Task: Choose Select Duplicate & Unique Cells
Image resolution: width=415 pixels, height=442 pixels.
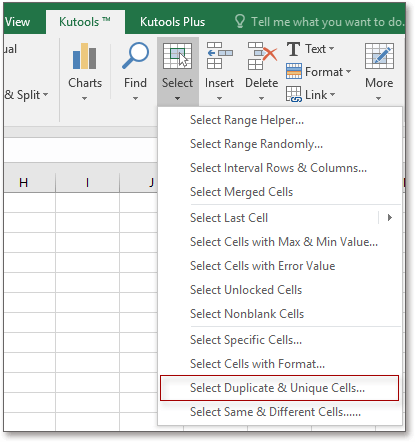Action: 279,388
